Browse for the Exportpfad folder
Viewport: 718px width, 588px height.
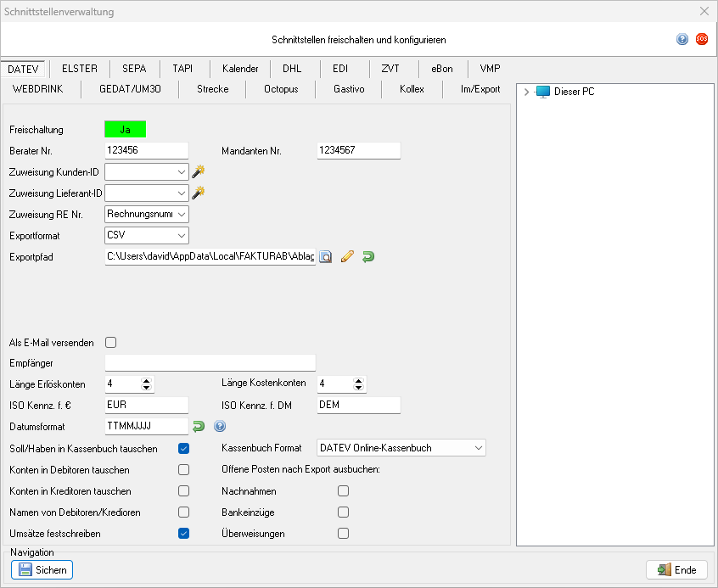pos(326,256)
